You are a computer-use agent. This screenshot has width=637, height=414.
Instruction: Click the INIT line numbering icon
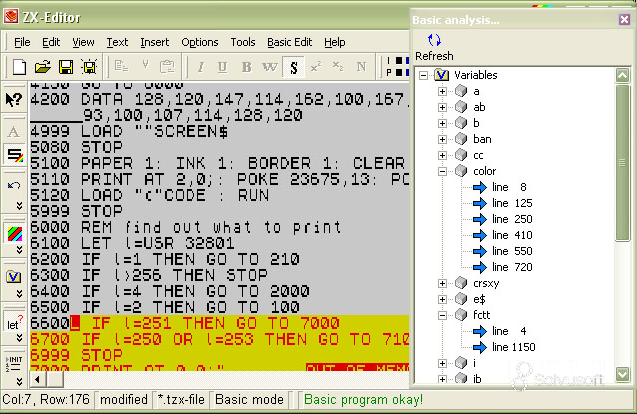tap(14, 364)
